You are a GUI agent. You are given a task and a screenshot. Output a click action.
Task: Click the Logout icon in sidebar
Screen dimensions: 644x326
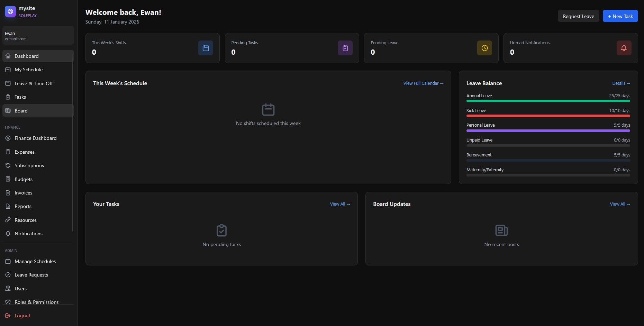pyautogui.click(x=8, y=316)
